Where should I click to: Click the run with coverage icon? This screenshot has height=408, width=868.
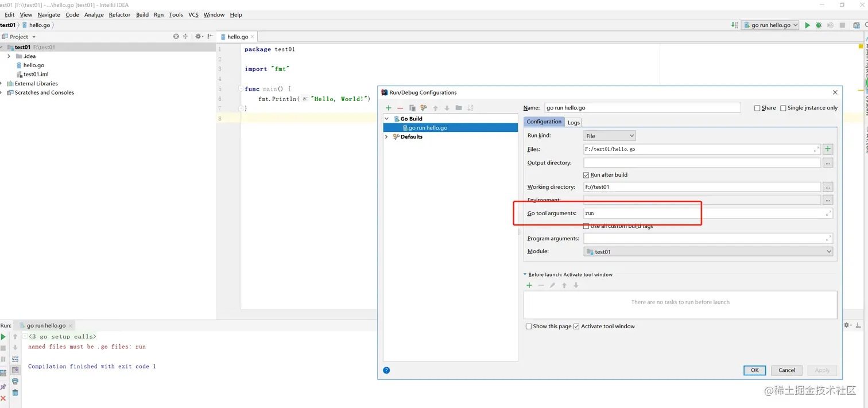coord(830,25)
